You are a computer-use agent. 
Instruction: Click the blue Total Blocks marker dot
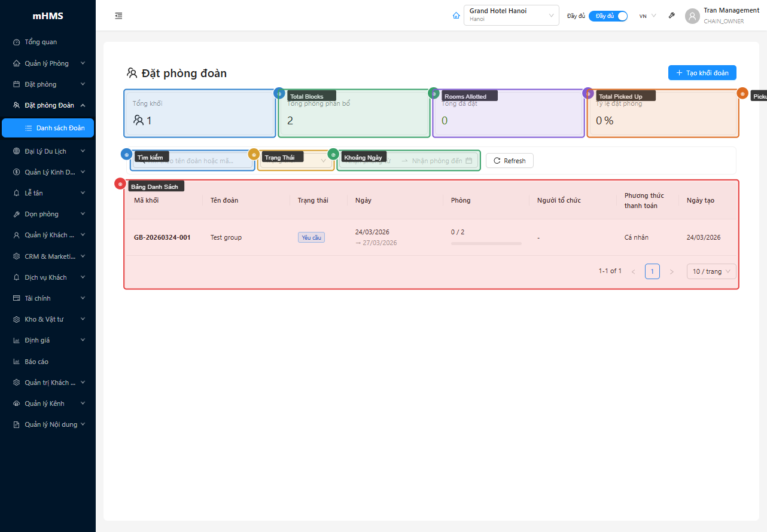click(x=279, y=93)
